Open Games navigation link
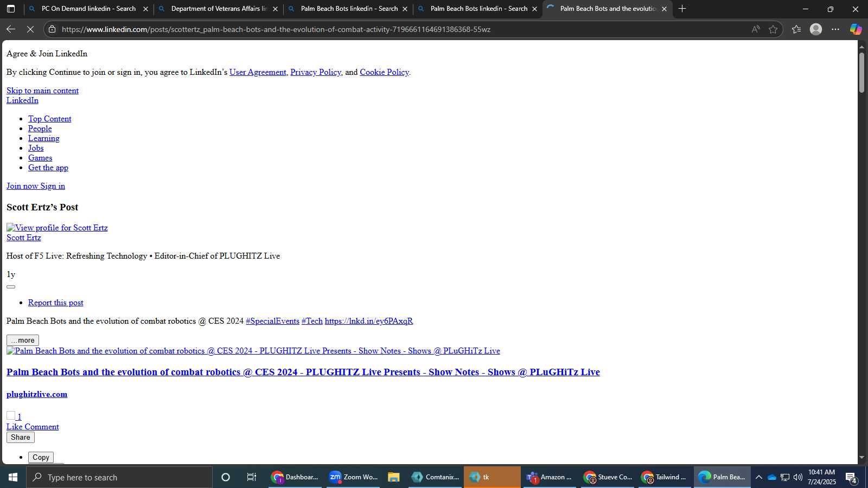868x488 pixels. (40, 158)
